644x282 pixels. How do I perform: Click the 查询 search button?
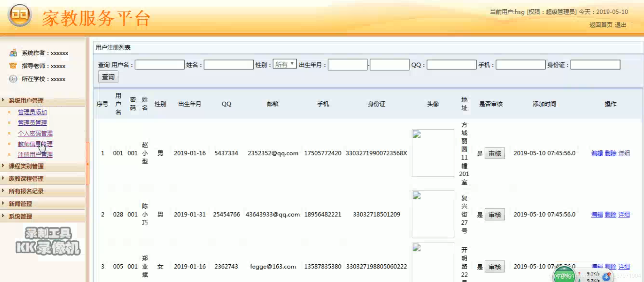click(x=108, y=77)
